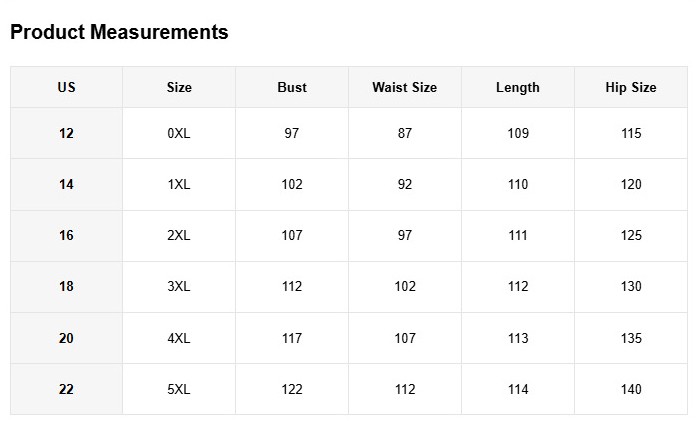The image size is (698, 425).
Task: Click the 1XL size cell
Action: click(x=179, y=185)
